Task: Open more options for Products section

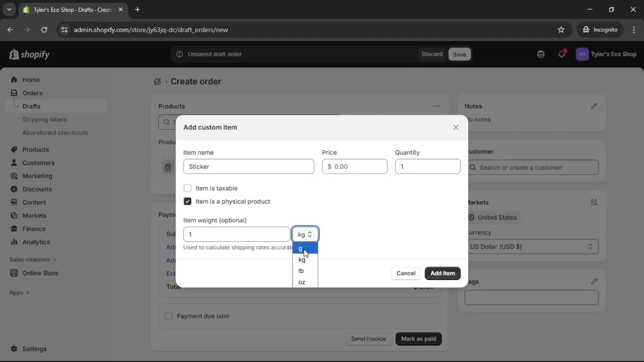Action: pyautogui.click(x=437, y=106)
